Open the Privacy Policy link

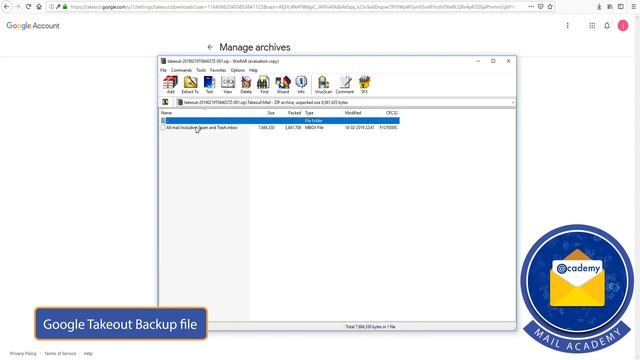(x=23, y=353)
